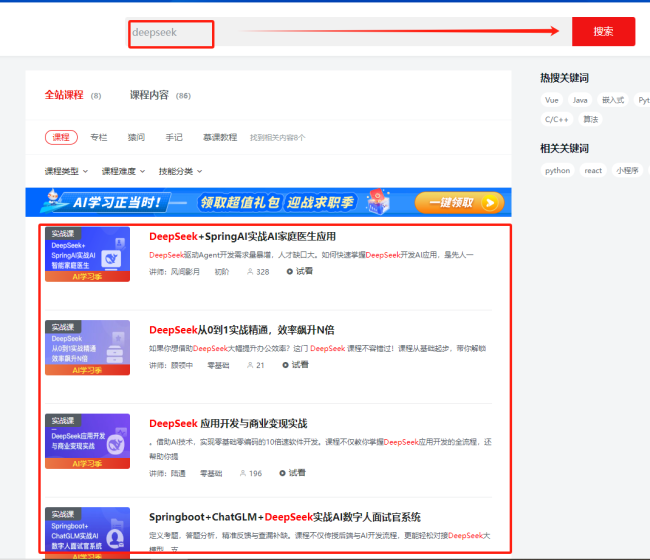The height and width of the screenshot is (560, 650).
Task: Select the 手记 filter
Action: pyautogui.click(x=174, y=137)
